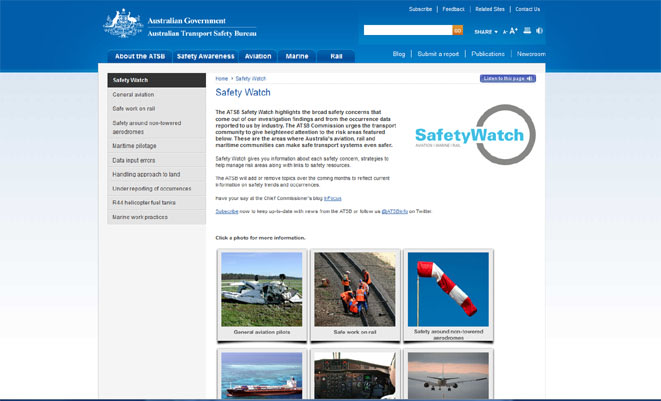Click the windsock non-towered aerodromes photo
Viewport: 661px width, 401px height.
click(x=448, y=289)
